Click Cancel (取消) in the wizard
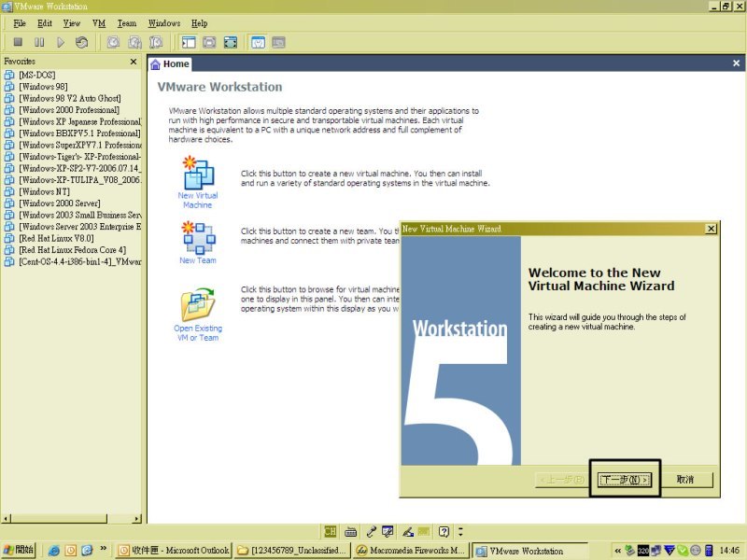 click(x=685, y=480)
